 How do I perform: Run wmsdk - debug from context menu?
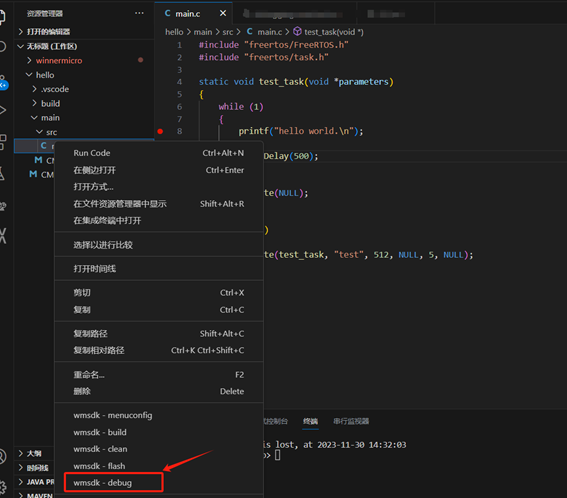tap(158, 483)
